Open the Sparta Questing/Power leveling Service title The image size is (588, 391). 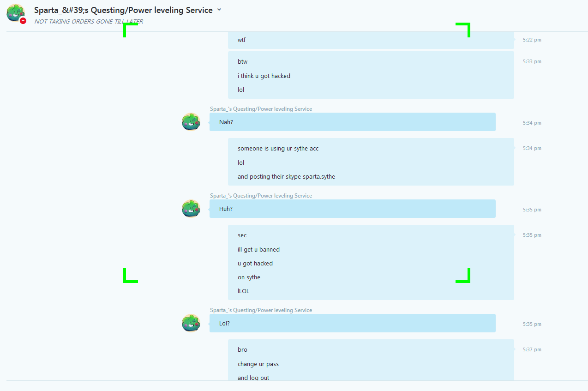tap(123, 10)
